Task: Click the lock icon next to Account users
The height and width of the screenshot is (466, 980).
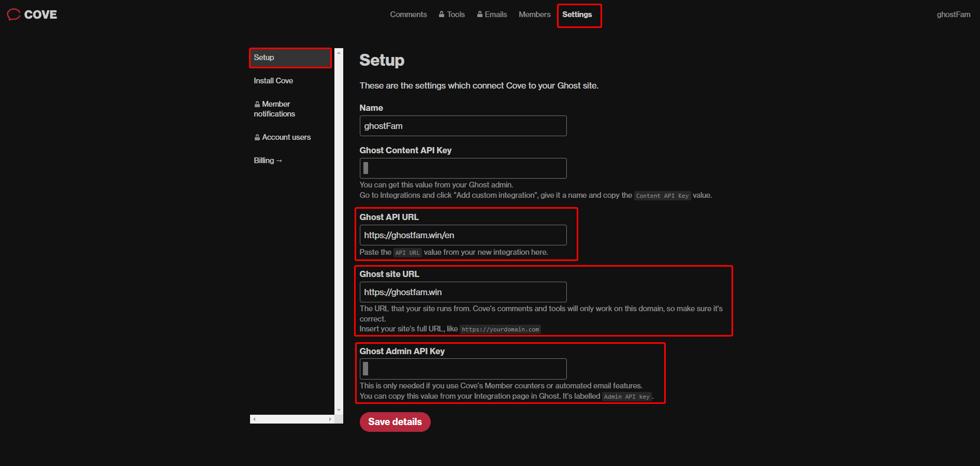Action: [257, 137]
